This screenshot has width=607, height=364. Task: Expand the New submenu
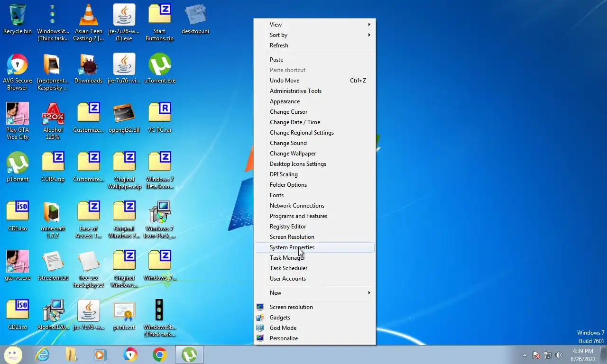tap(315, 293)
